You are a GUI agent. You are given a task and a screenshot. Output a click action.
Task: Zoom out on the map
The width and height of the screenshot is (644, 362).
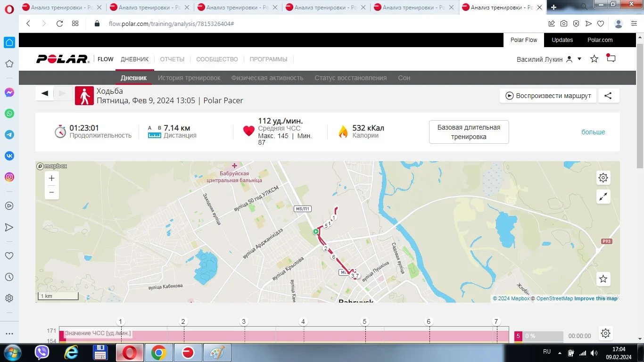[x=52, y=192]
